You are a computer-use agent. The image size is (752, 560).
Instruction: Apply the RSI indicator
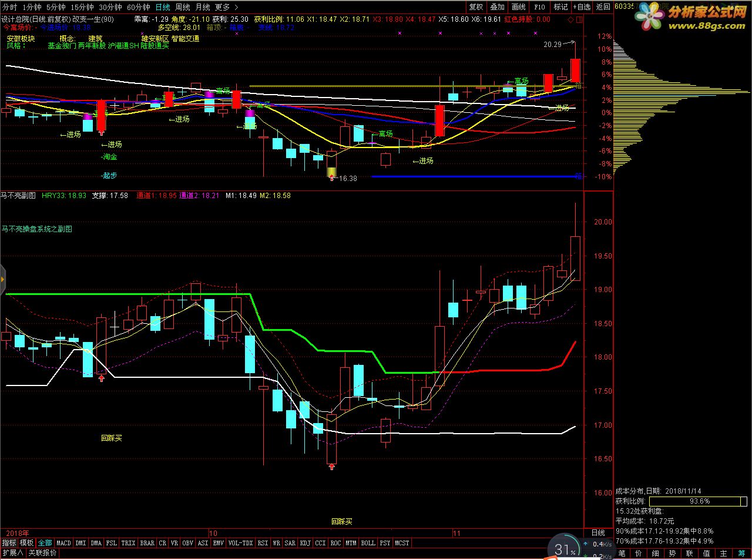(x=263, y=543)
